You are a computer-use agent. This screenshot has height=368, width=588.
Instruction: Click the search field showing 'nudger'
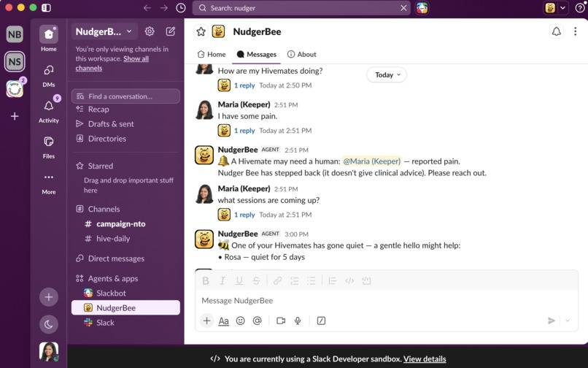301,8
